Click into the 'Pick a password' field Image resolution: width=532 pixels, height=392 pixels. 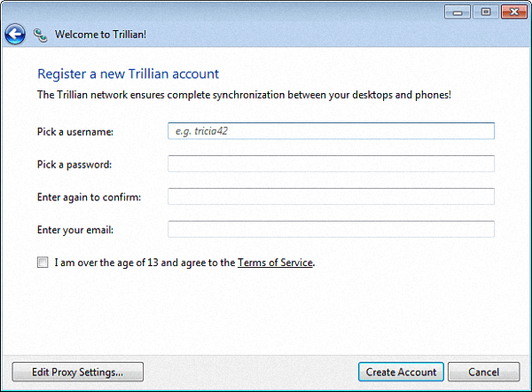point(331,164)
